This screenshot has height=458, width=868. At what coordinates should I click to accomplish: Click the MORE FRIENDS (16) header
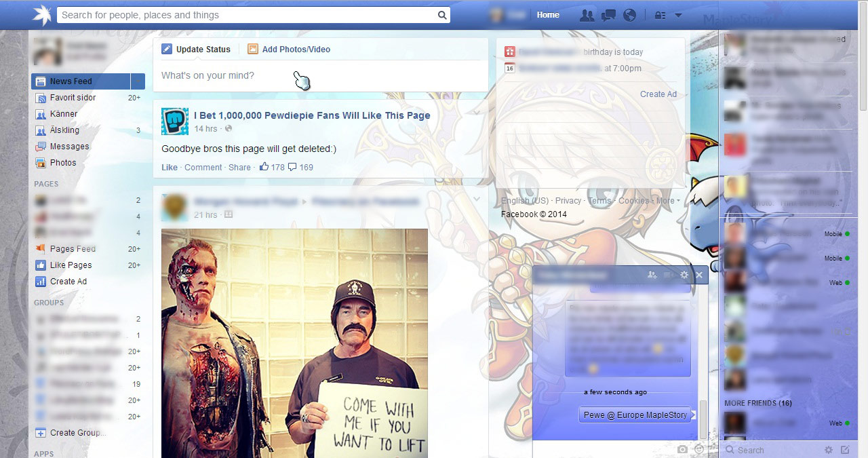pos(758,403)
